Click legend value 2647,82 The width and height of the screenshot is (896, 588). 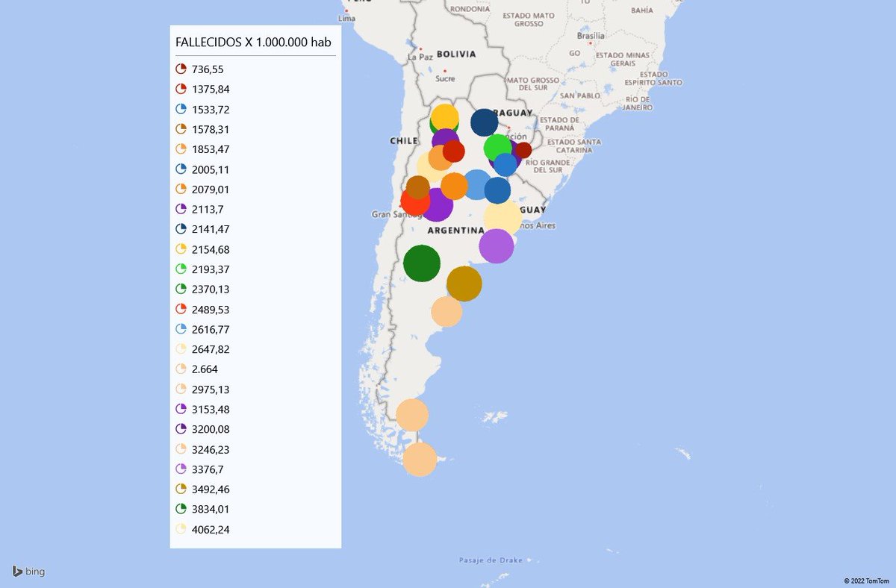point(211,349)
